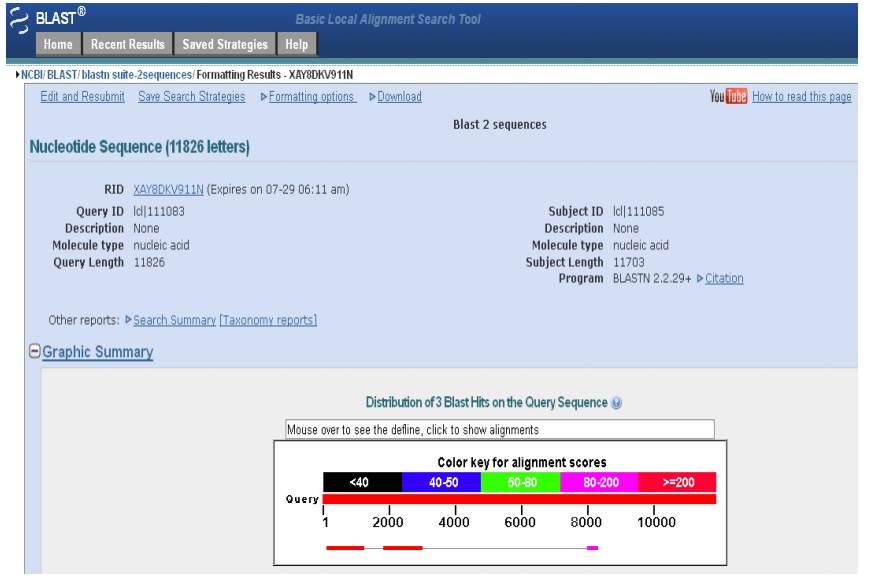The width and height of the screenshot is (881, 586).
Task: Click the help icon beside Distribution title
Action: tap(616, 403)
